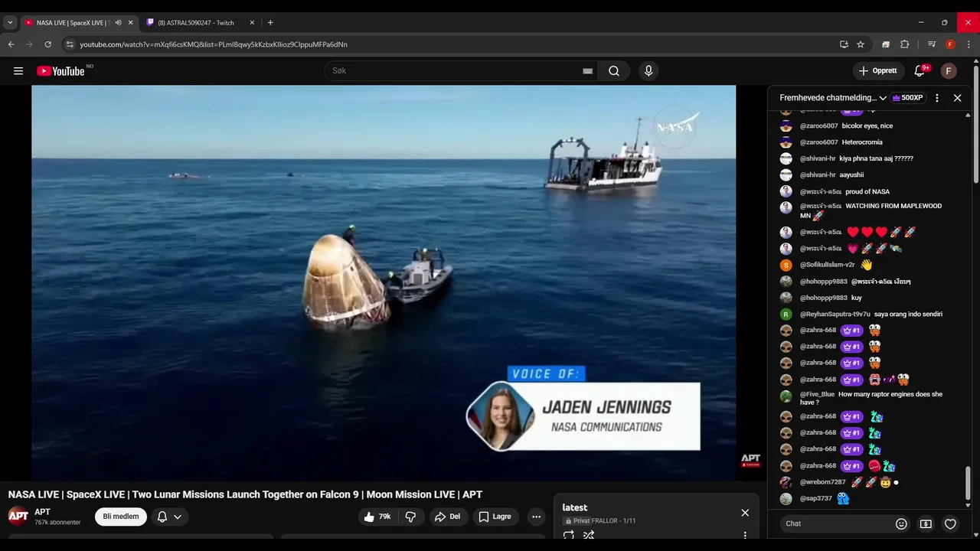This screenshot has height=551, width=980.
Task: Click the video player area
Action: [x=384, y=283]
